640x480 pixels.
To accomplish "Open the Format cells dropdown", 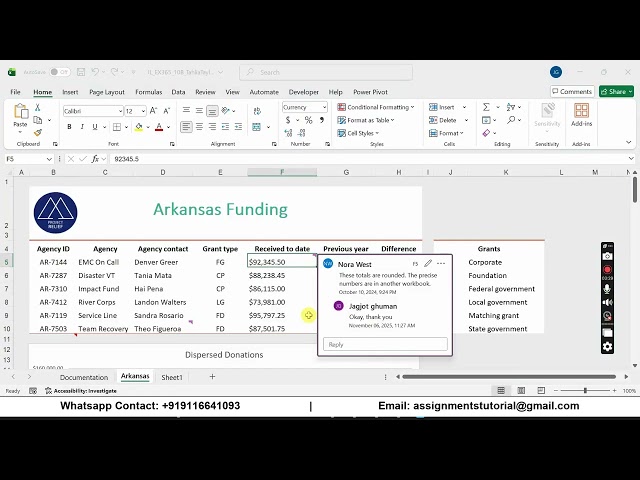I will coord(446,133).
